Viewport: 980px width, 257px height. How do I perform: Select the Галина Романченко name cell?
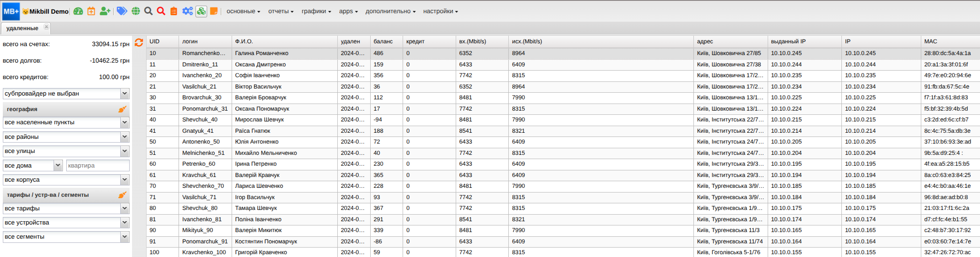[285, 53]
